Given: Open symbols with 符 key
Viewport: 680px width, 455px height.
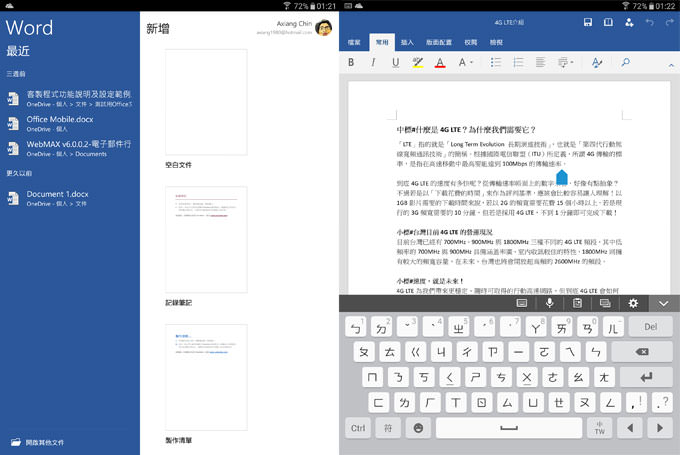Looking at the screenshot, I should click(x=388, y=428).
